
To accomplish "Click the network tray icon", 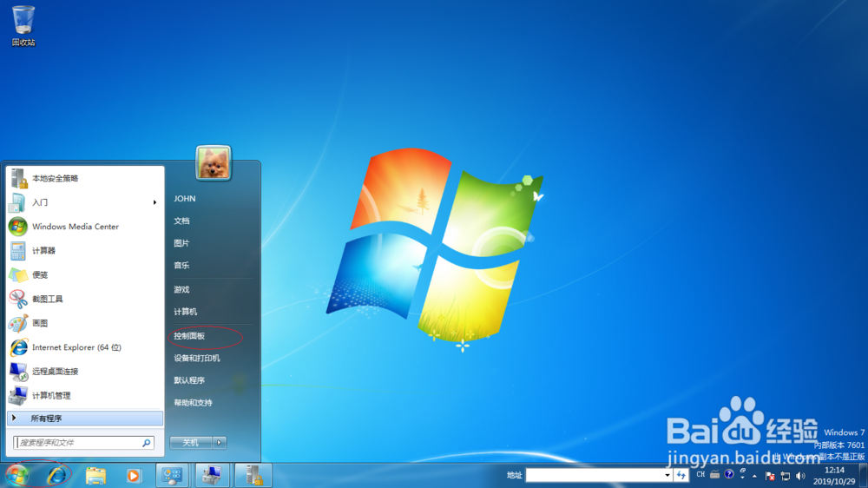I will (785, 476).
